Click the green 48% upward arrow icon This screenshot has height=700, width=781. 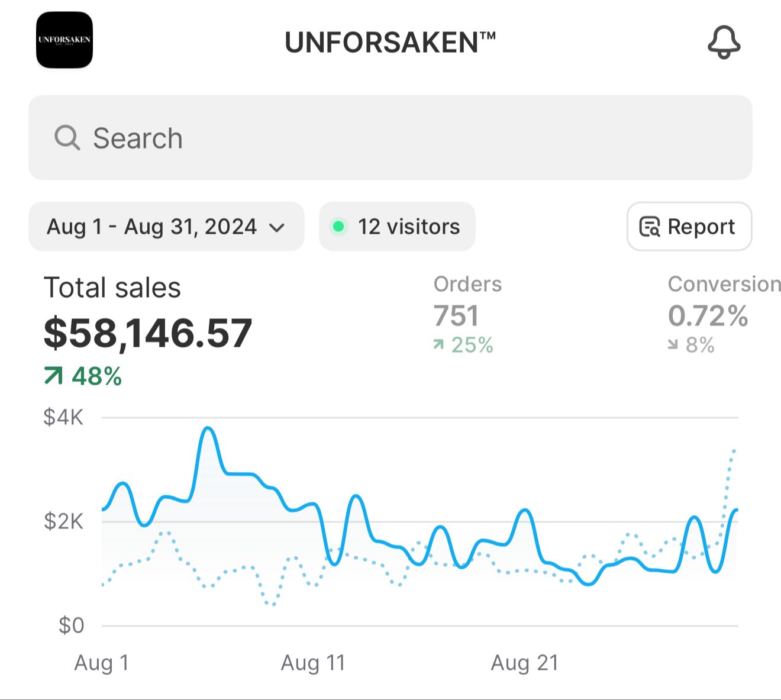tap(53, 376)
